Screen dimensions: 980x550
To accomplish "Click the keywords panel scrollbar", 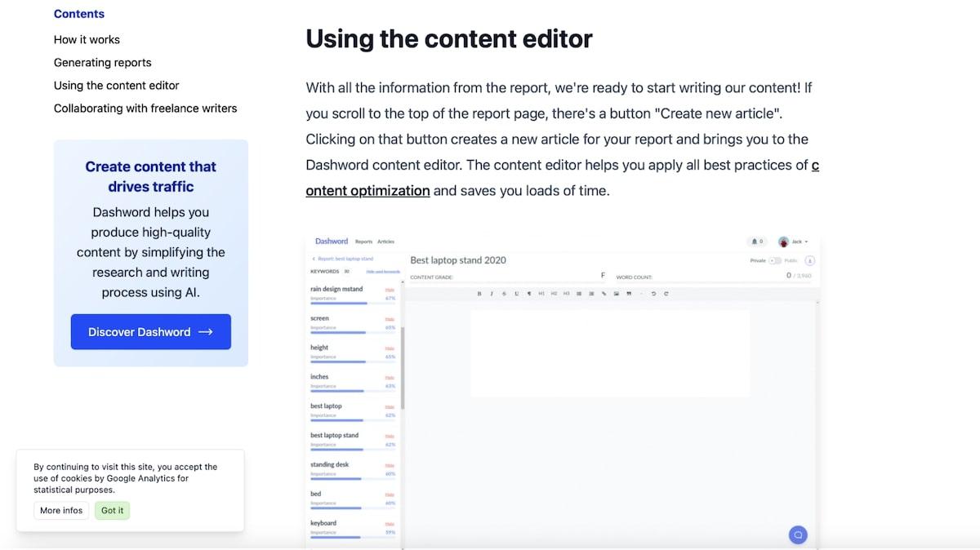I will point(403,367).
